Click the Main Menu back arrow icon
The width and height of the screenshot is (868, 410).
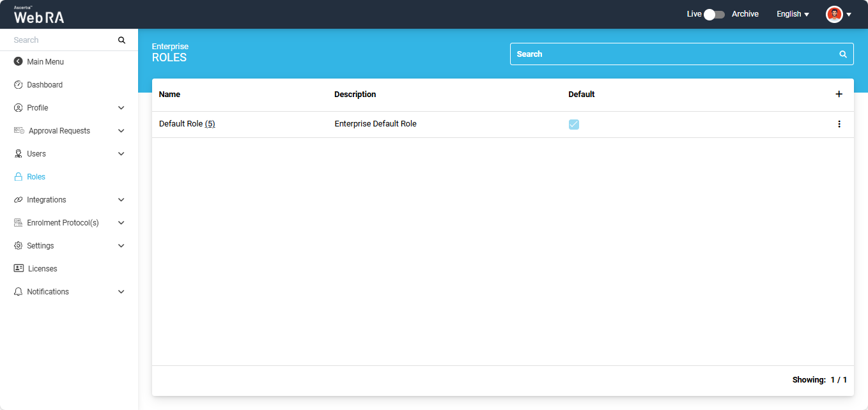(x=18, y=62)
